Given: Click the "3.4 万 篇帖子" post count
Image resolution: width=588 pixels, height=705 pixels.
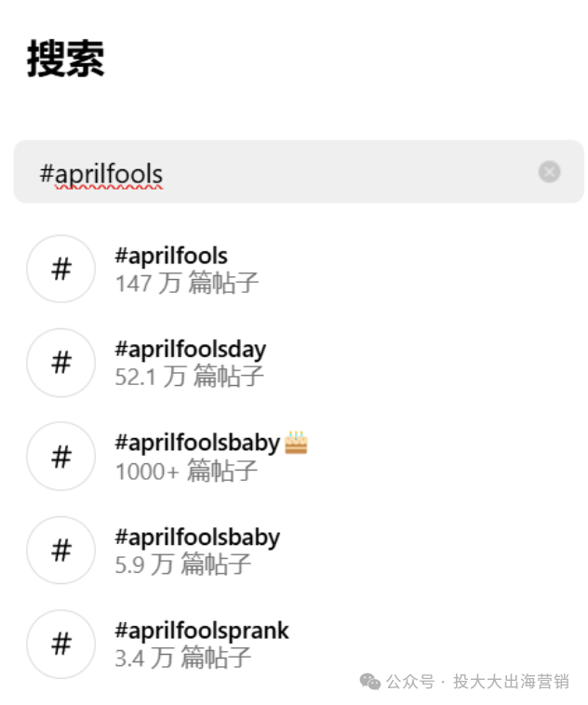Looking at the screenshot, I should click(183, 658).
